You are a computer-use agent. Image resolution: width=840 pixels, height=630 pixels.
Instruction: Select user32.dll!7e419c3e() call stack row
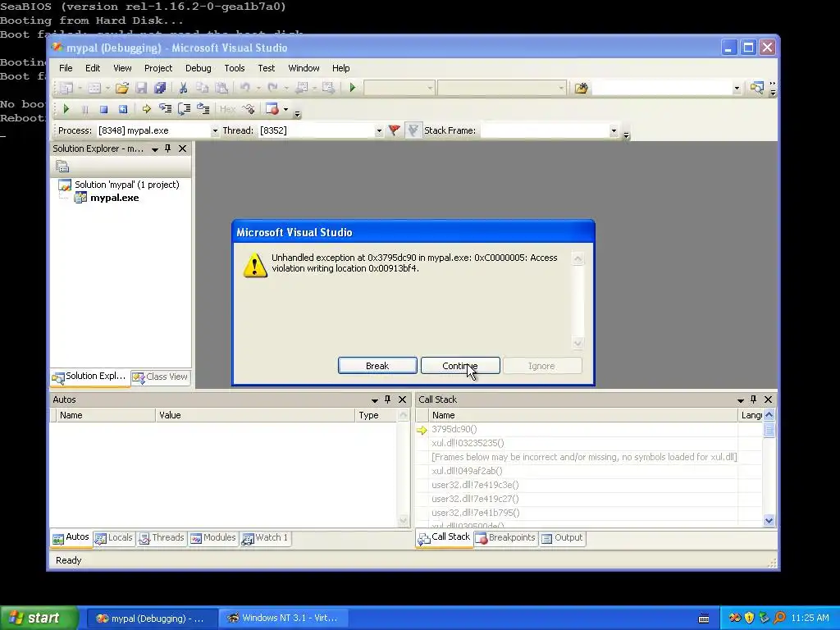(589, 485)
